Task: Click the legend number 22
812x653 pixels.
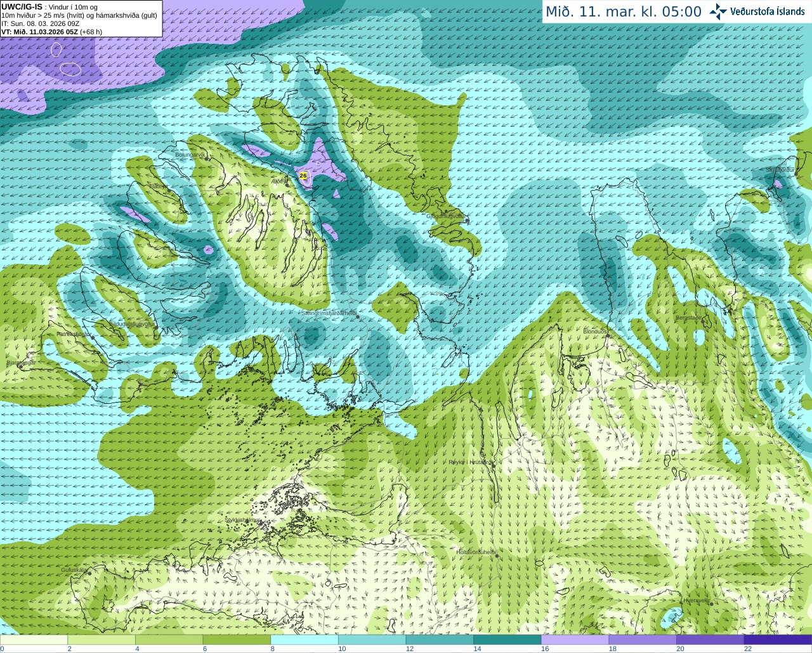Action: point(748,649)
